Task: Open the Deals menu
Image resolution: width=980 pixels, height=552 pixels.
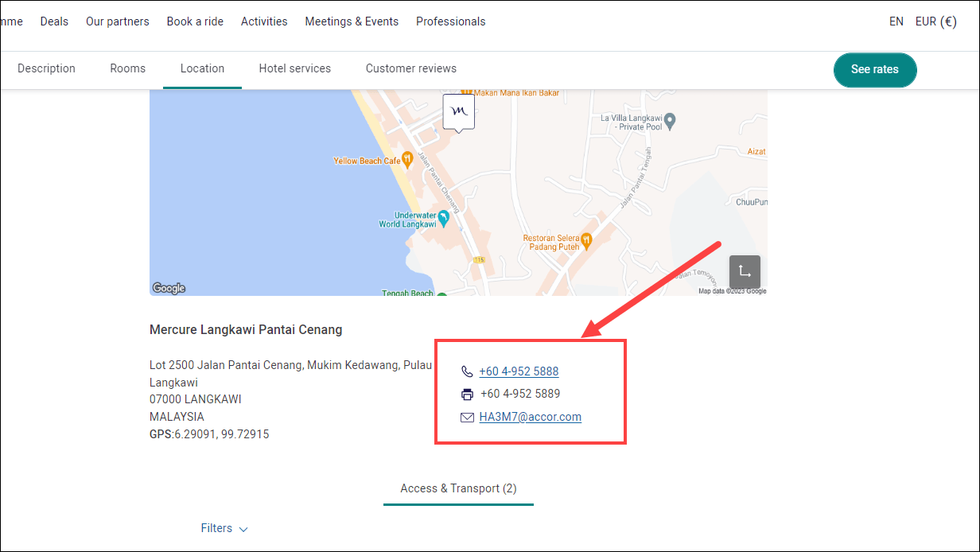Action: 54,21
